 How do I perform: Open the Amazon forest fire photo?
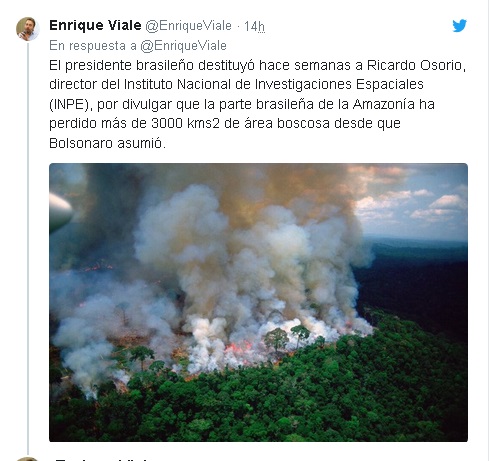tap(258, 302)
